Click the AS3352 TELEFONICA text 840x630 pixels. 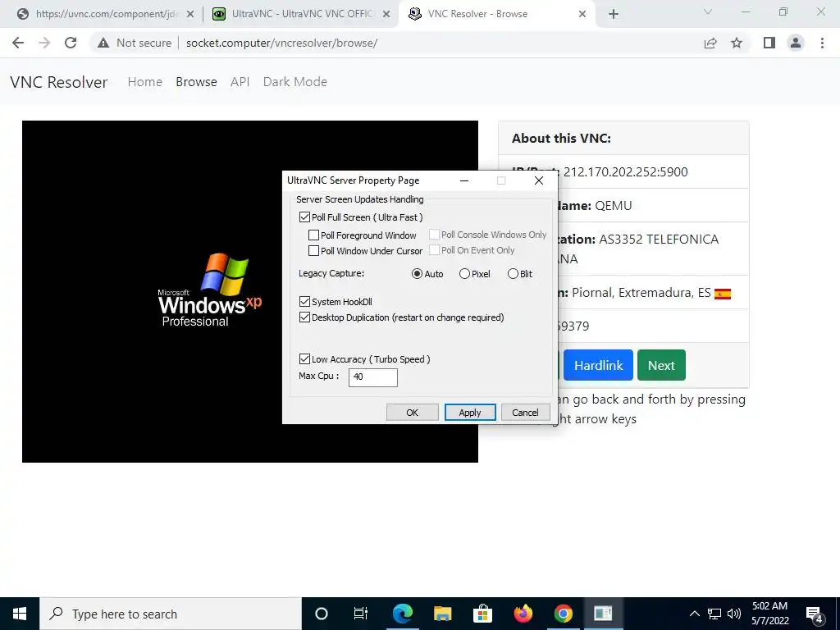(659, 240)
